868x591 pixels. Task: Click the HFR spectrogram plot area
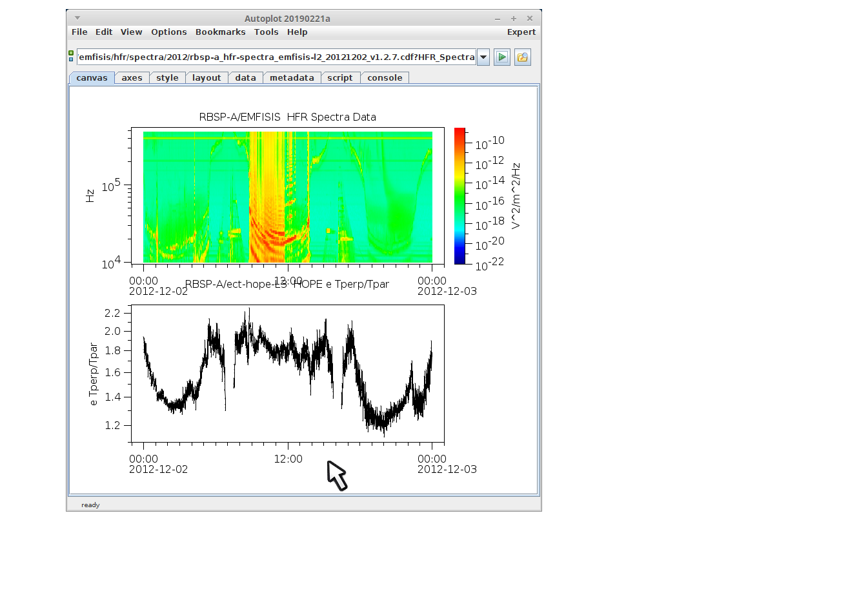tap(287, 196)
